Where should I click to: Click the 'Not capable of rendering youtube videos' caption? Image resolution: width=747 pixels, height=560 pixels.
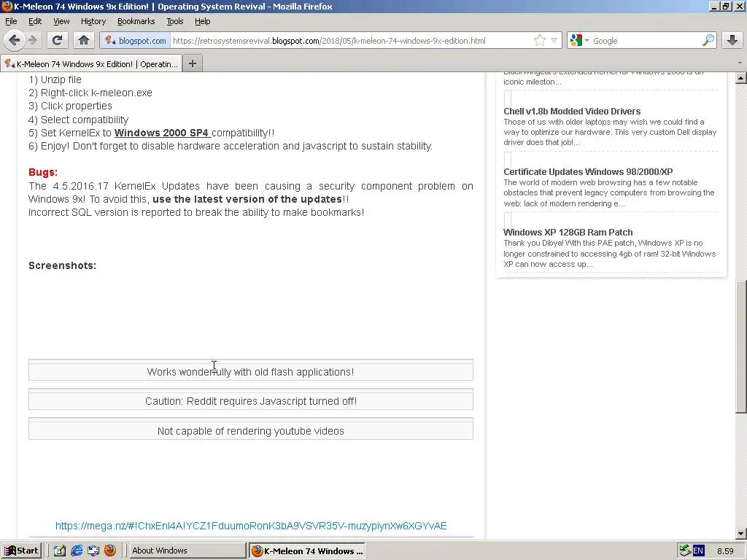pyautogui.click(x=251, y=431)
